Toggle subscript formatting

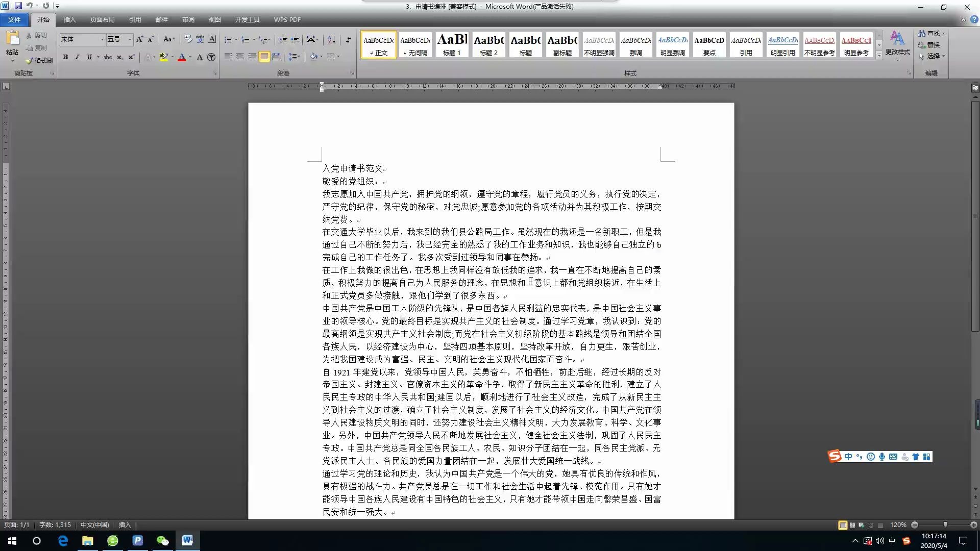119,57
